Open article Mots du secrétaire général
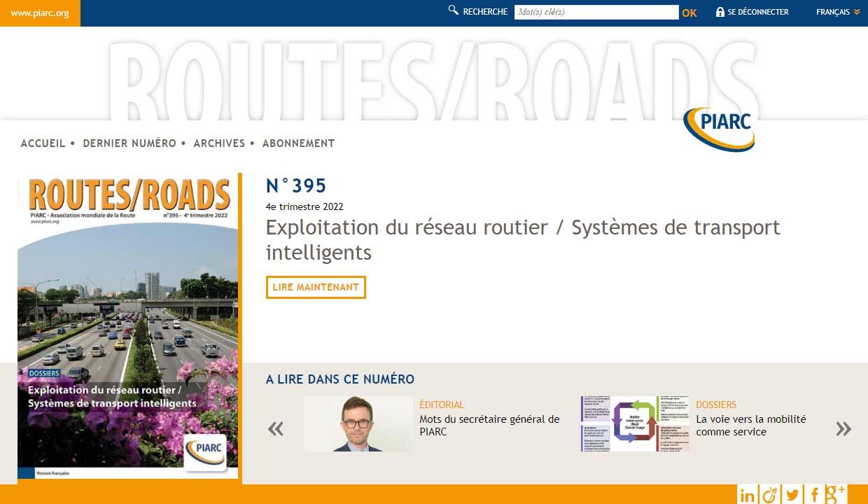The image size is (868, 504). pos(489,426)
